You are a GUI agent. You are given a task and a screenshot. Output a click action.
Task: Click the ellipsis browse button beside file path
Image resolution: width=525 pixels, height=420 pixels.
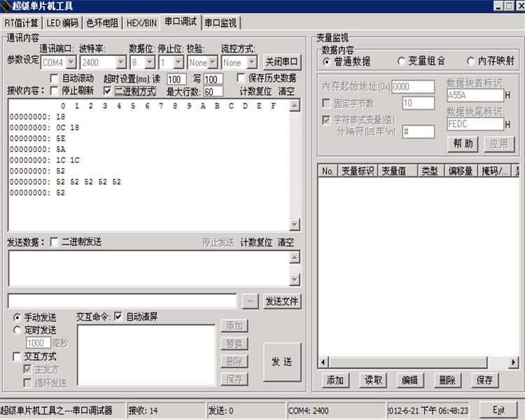[x=250, y=302]
